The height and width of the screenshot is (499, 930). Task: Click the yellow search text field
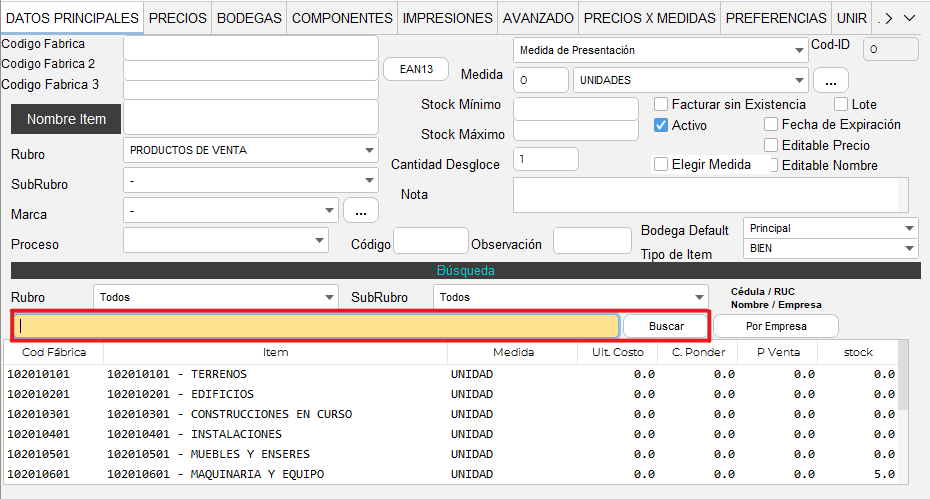[318, 326]
